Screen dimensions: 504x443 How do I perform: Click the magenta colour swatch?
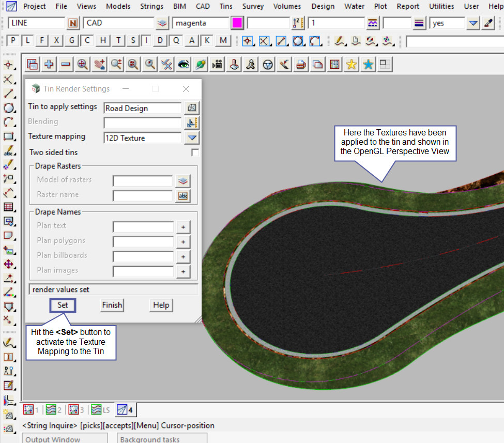[237, 23]
